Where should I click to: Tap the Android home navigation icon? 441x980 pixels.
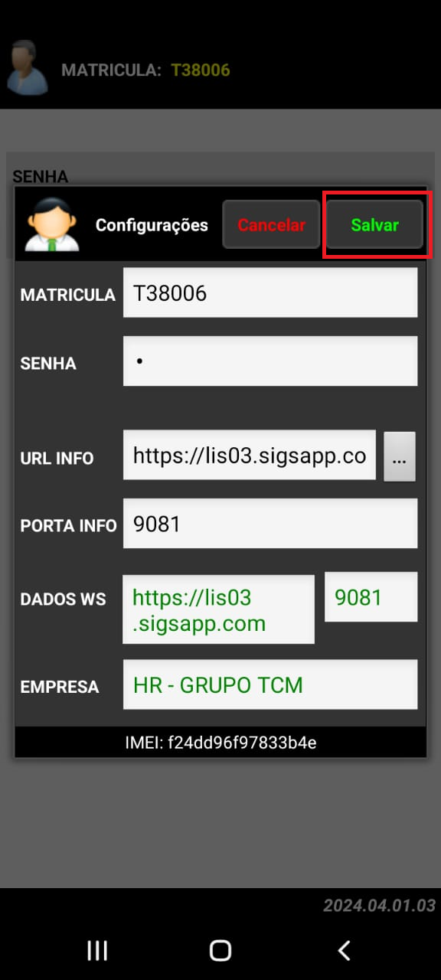tap(220, 950)
